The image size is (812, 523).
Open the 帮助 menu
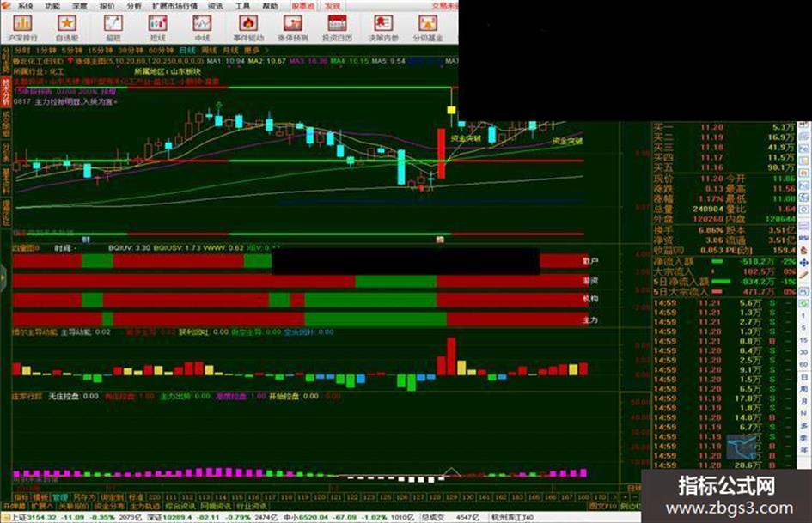click(x=270, y=6)
